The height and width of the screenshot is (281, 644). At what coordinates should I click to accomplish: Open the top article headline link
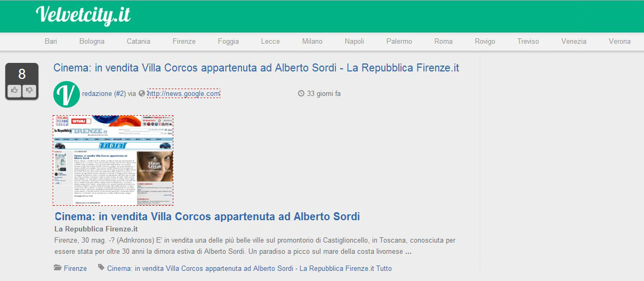[x=256, y=68]
